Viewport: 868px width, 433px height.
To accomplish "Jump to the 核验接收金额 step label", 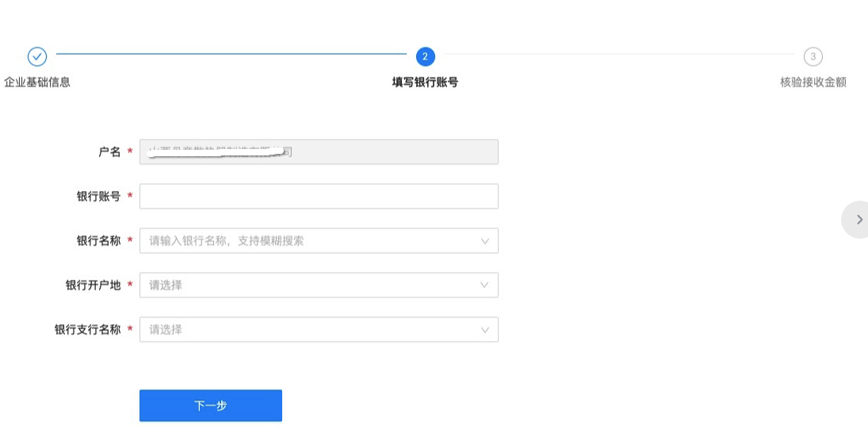I will 813,82.
